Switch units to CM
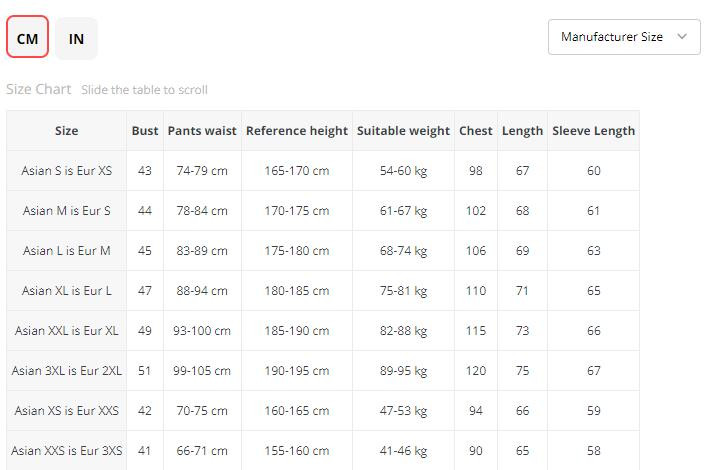 (x=27, y=39)
